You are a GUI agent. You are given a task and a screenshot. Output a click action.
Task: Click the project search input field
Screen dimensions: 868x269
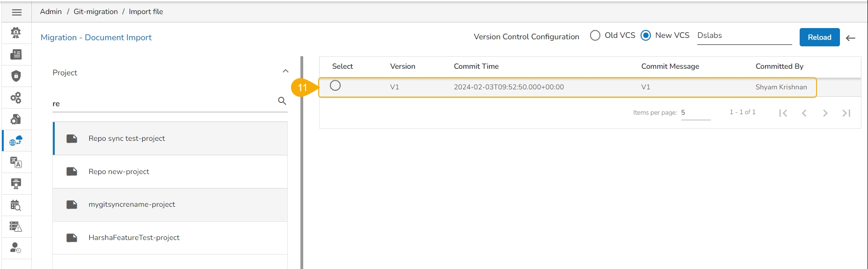pos(164,104)
